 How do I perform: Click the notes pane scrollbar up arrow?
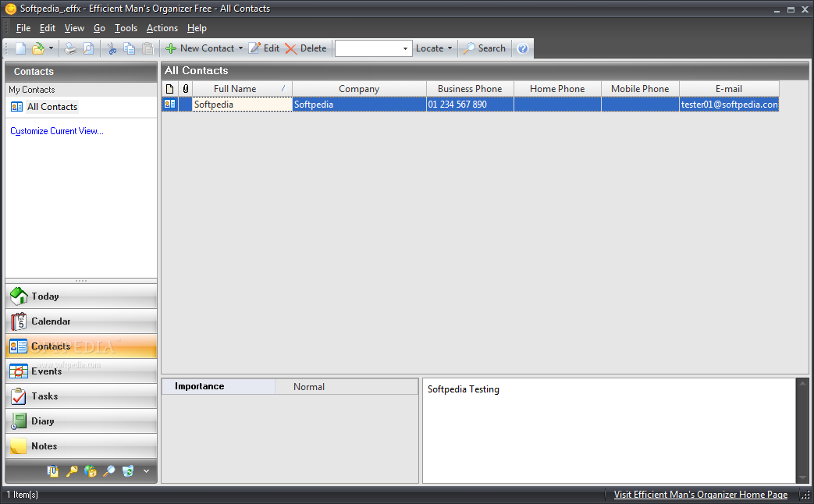coord(802,384)
